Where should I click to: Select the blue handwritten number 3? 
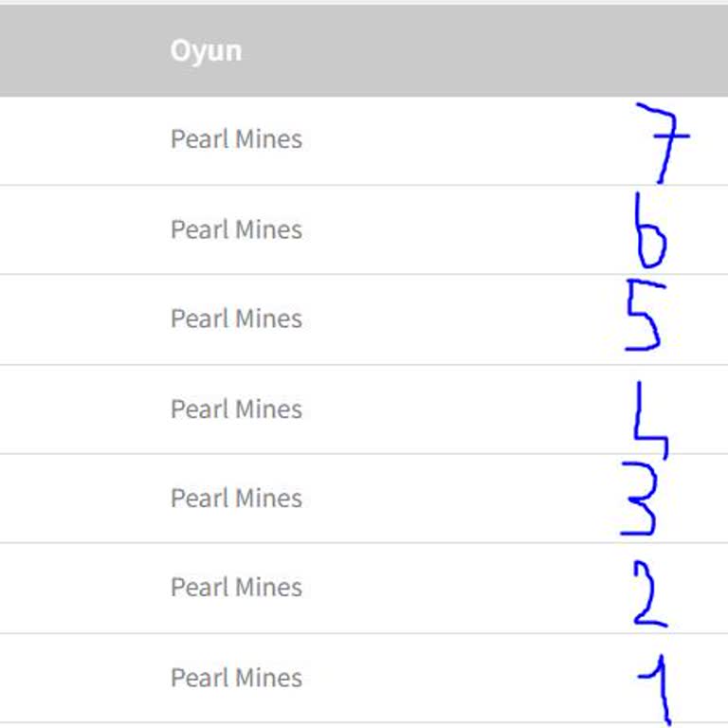click(x=641, y=502)
